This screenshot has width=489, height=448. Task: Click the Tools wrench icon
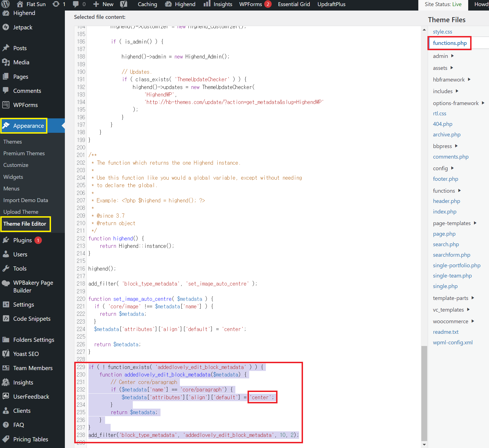click(6, 268)
